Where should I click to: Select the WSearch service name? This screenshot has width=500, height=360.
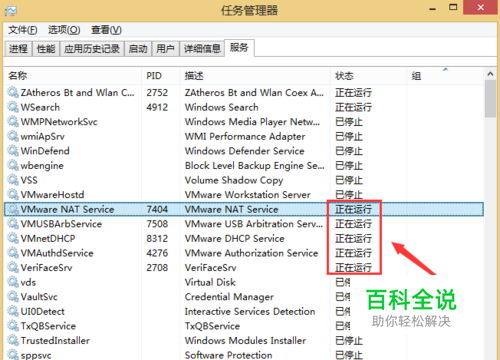(40, 107)
